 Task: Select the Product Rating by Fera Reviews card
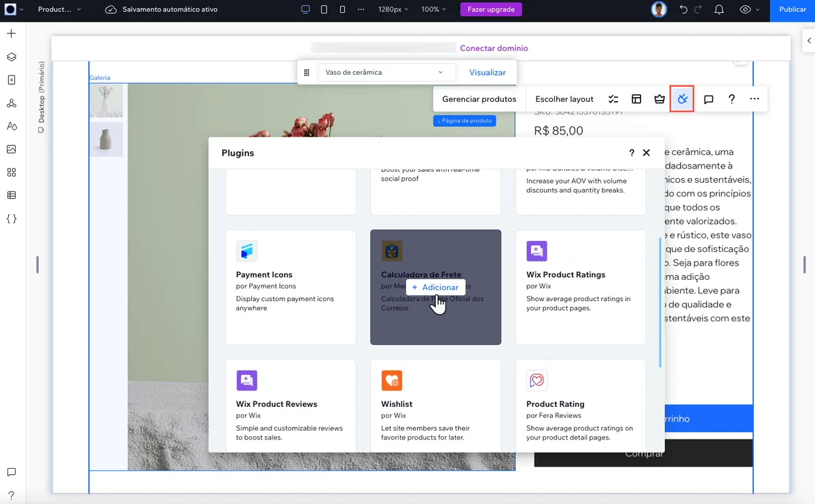[x=581, y=406]
